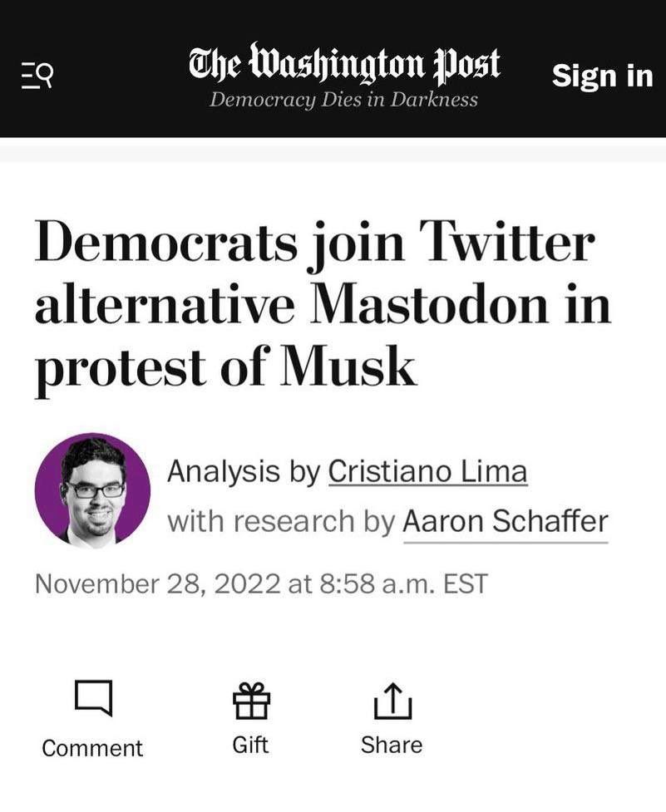Click the word "Democrats" in the headline
The width and height of the screenshot is (666, 812).
coord(166,244)
